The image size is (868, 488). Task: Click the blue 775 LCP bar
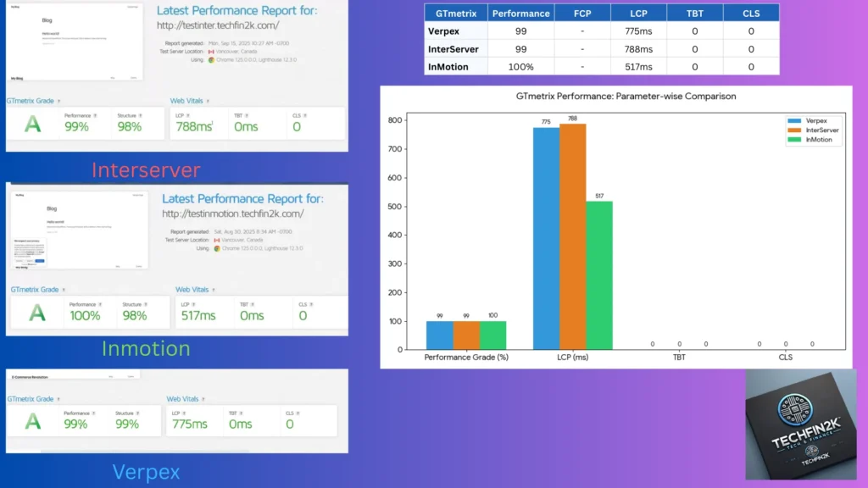(x=547, y=238)
